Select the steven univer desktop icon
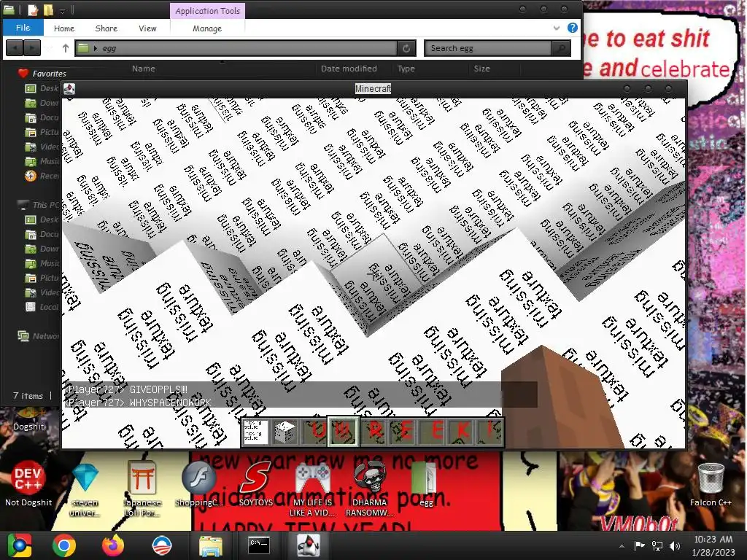 [x=85, y=490]
